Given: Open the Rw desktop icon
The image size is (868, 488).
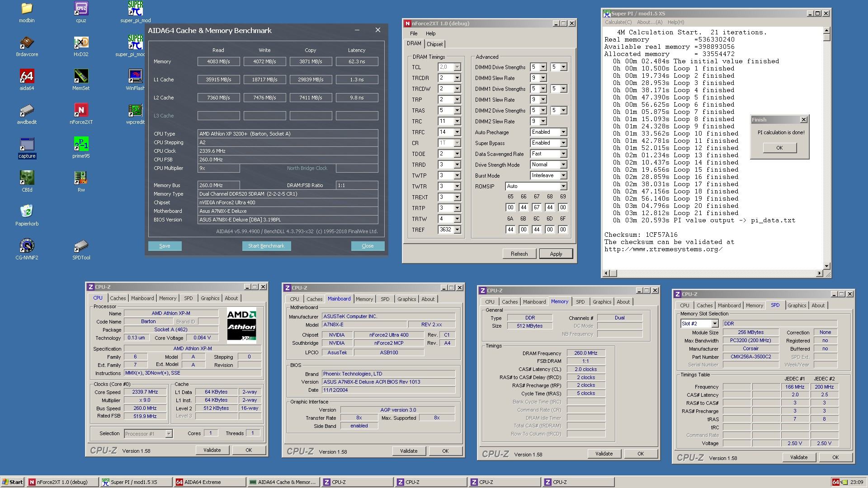Looking at the screenshot, I should (81, 182).
